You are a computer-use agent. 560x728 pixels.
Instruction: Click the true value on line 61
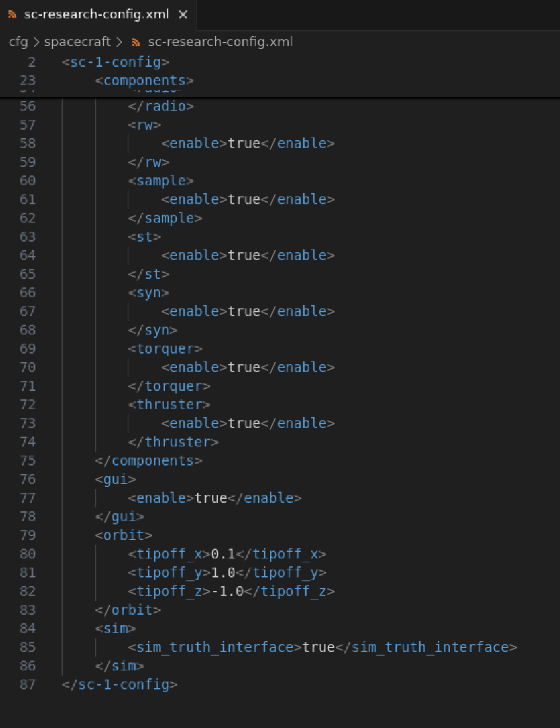244,199
